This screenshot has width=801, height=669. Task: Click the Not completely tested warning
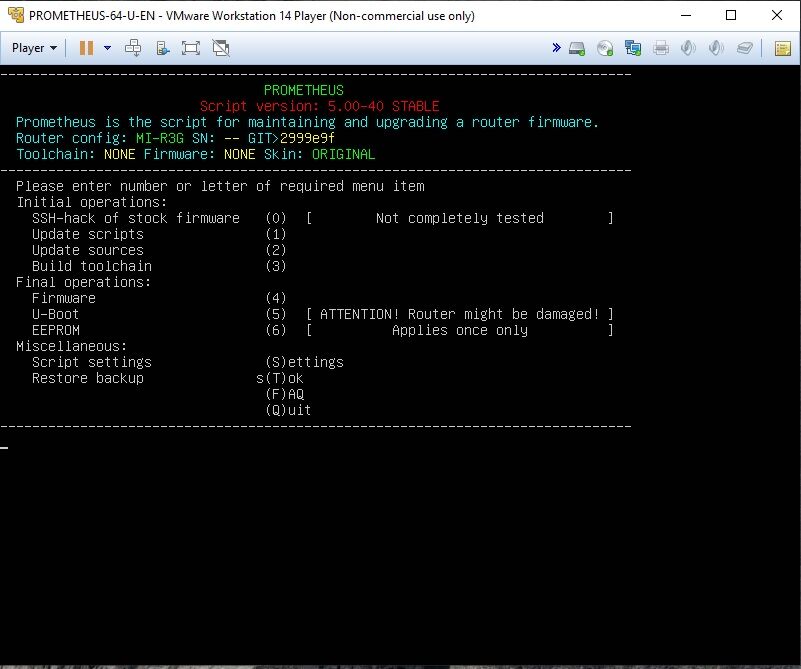point(460,218)
